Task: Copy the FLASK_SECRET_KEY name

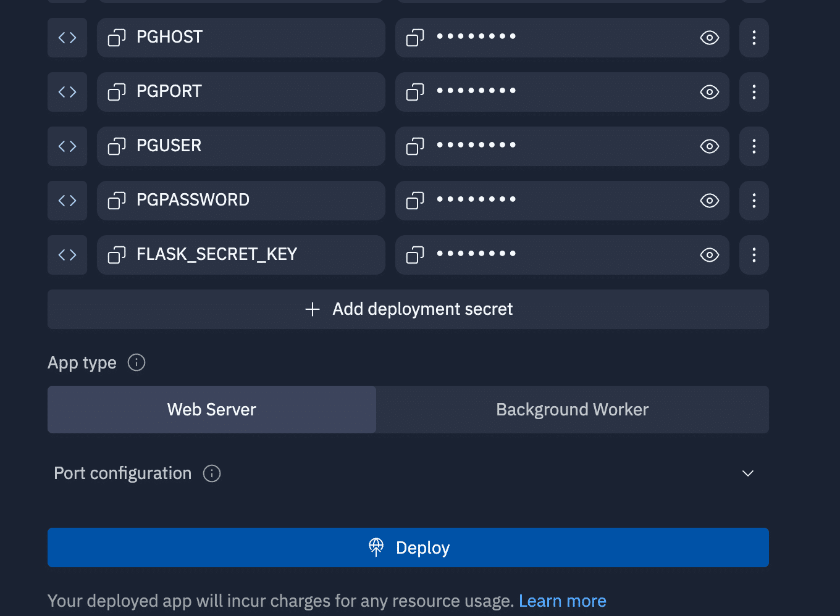Action: tap(117, 255)
